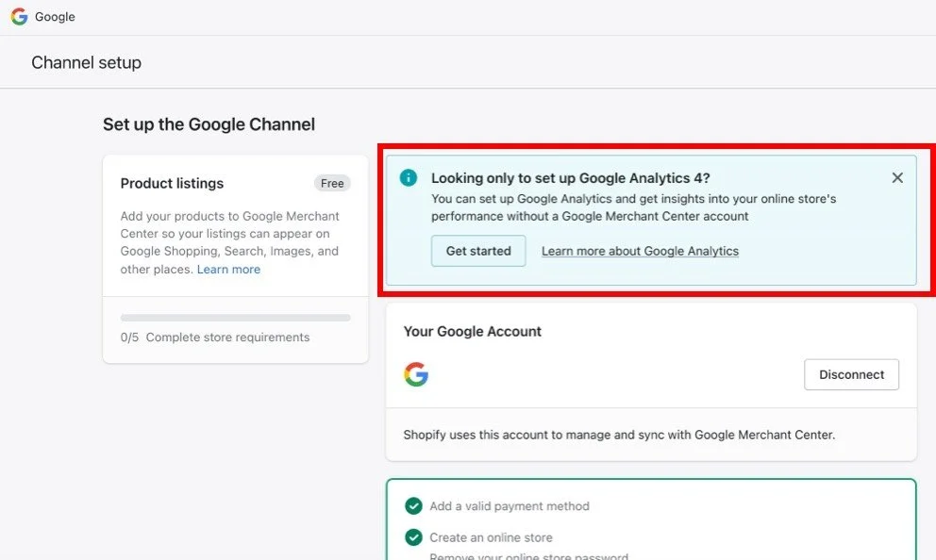Viewport: 936px width, 560px height.
Task: Click the Google logo in the header
Action: coord(19,17)
